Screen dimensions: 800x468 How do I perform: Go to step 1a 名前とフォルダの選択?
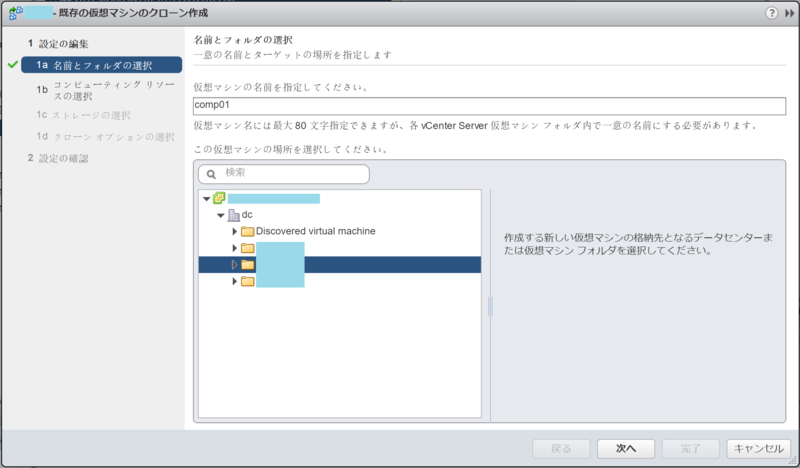click(x=102, y=65)
